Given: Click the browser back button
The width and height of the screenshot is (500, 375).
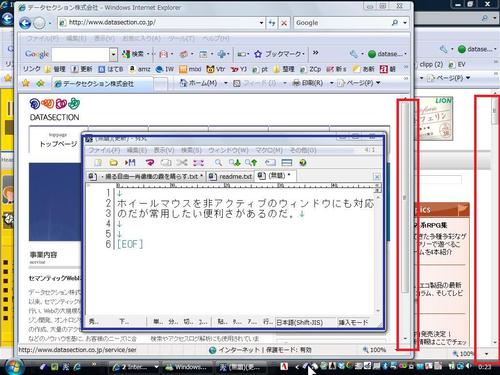Looking at the screenshot, I should (x=25, y=23).
